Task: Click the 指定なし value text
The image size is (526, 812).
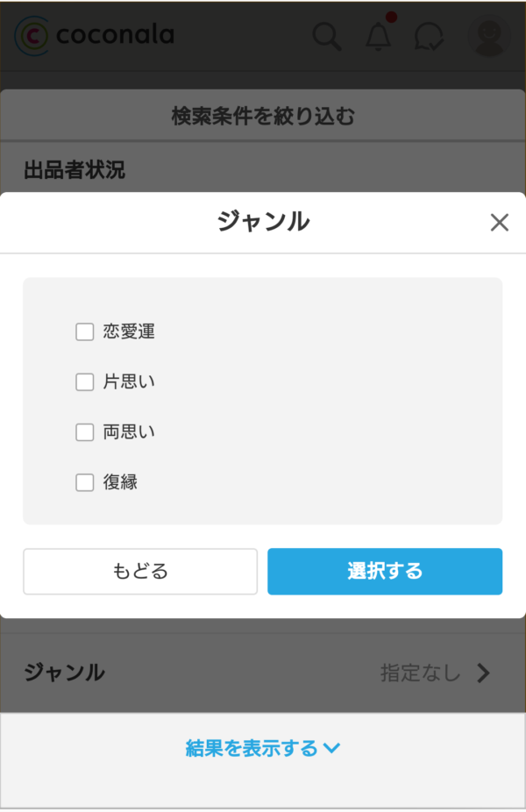Action: point(420,673)
